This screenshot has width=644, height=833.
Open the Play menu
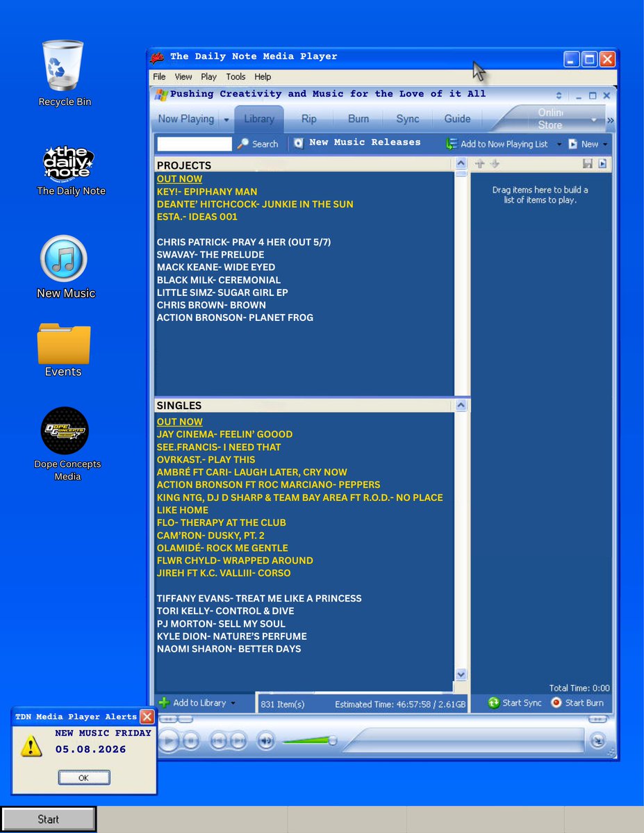[x=209, y=76]
